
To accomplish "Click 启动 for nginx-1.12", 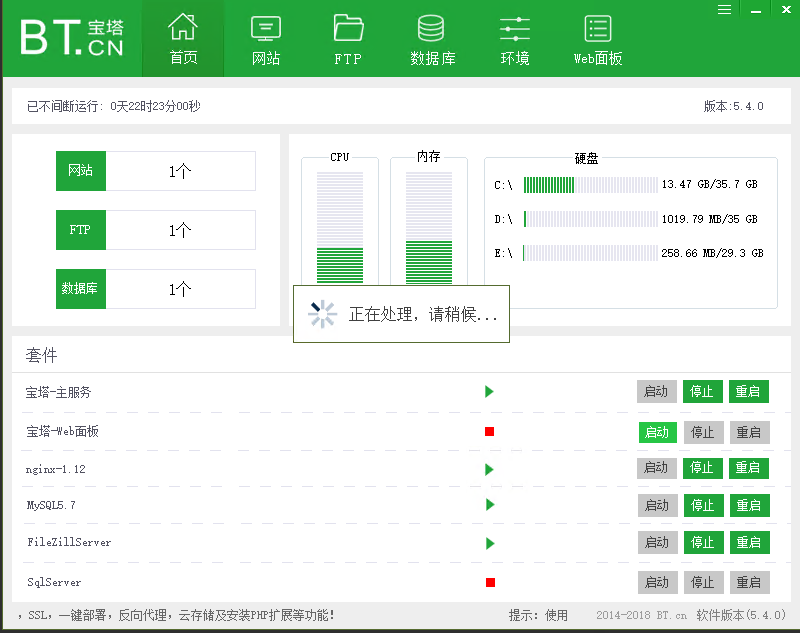I will coord(657,468).
